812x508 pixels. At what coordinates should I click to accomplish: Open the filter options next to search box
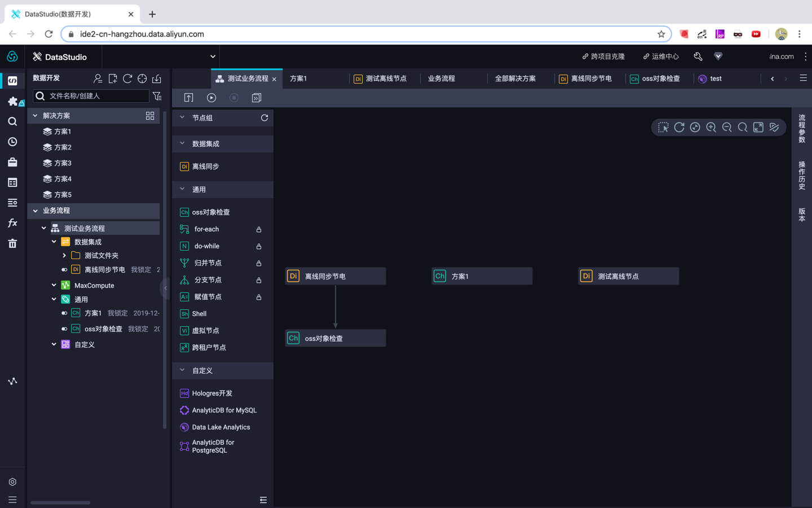click(x=157, y=96)
